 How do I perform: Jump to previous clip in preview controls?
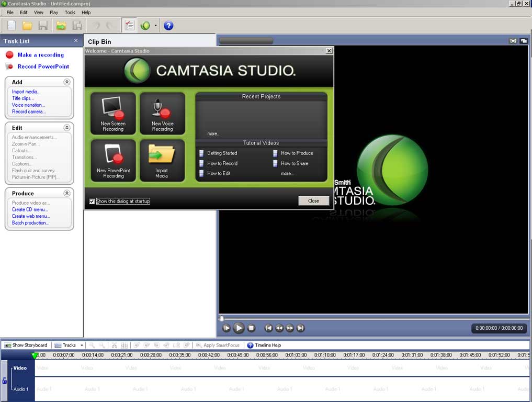pos(268,328)
